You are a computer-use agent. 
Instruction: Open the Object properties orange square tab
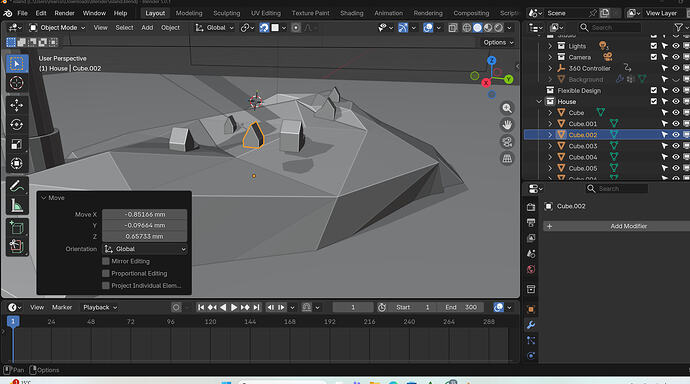point(531,310)
